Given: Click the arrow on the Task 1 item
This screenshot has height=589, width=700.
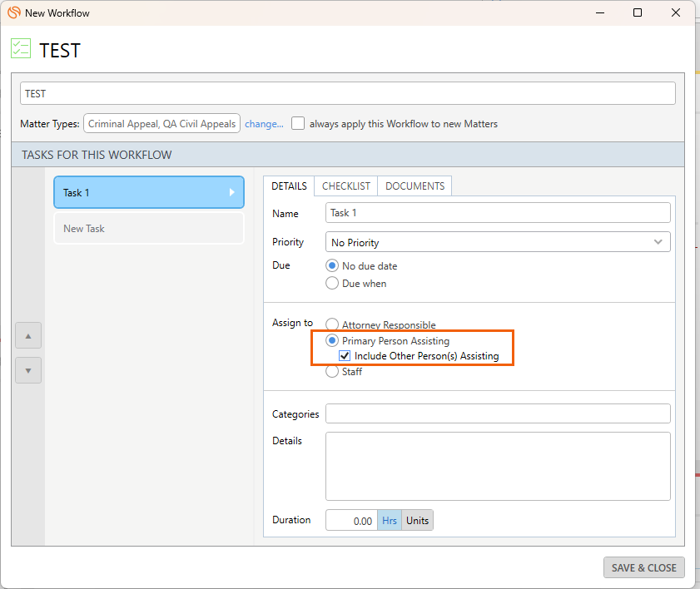Looking at the screenshot, I should (232, 192).
